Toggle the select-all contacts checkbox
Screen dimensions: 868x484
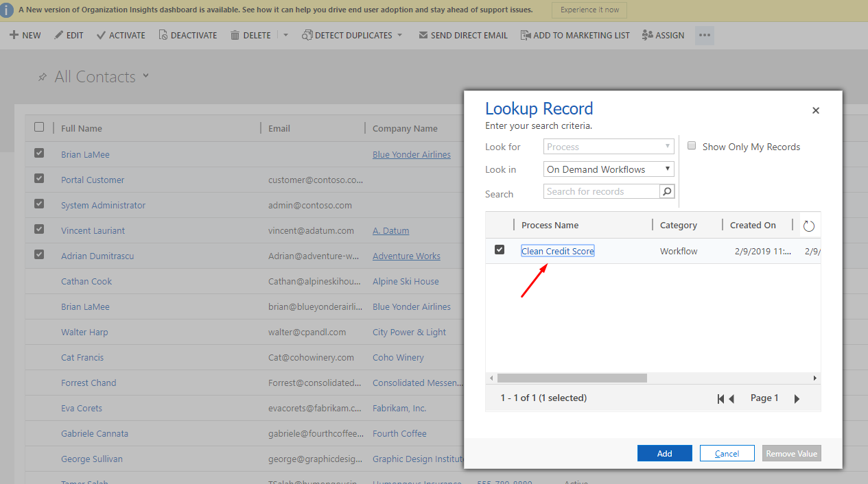click(x=39, y=128)
